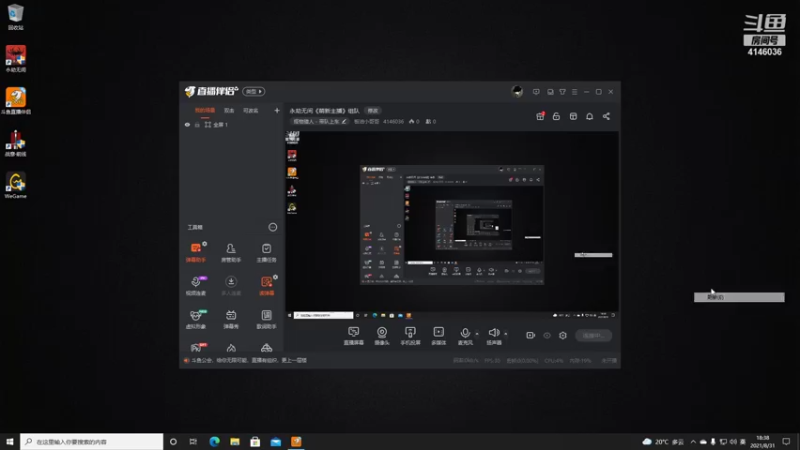
Task: Add a 直播屏幕 screen capture source
Action: pos(354,336)
